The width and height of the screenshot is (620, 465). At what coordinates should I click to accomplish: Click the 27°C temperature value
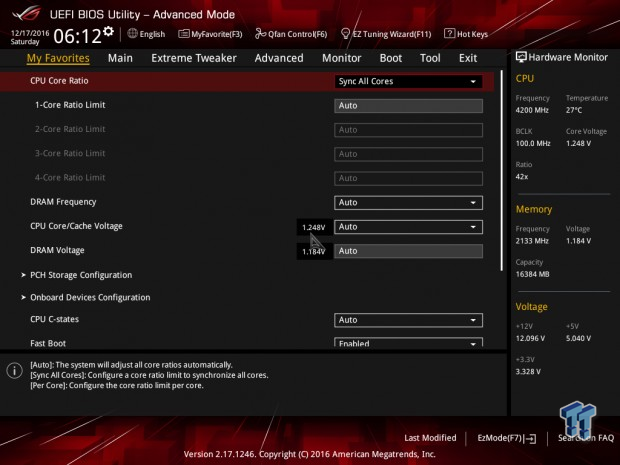point(574,110)
